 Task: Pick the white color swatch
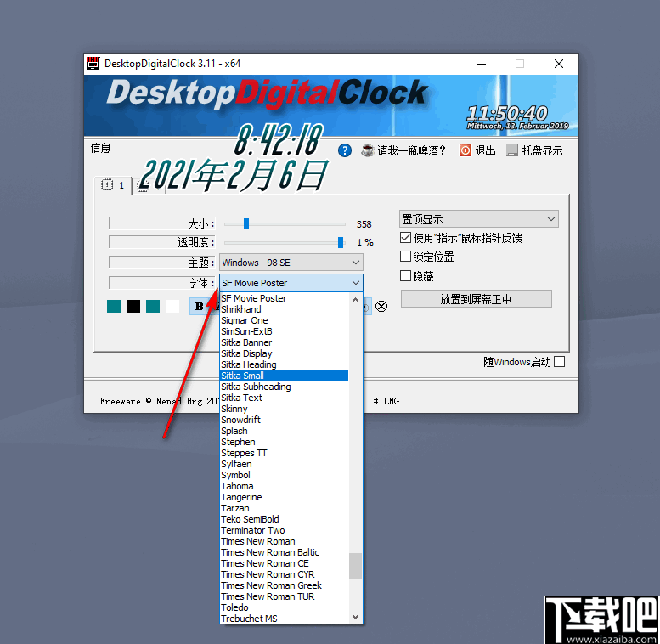(172, 306)
